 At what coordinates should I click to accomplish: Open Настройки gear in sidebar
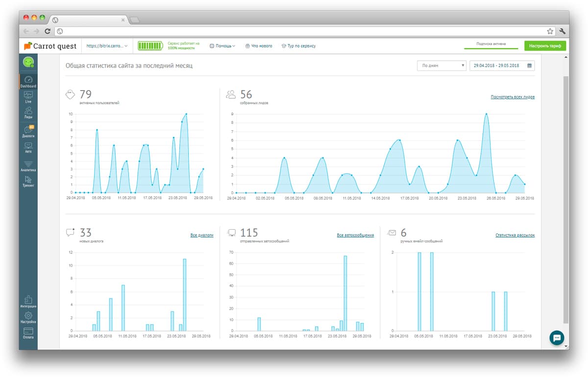tap(28, 317)
